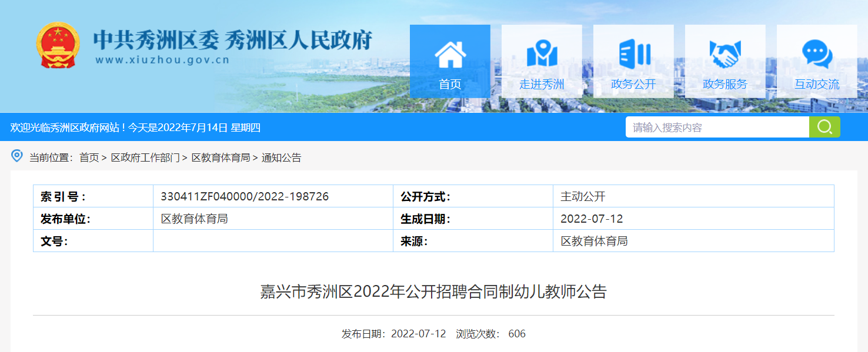
Task: Click the 通知公告 breadcrumb link
Action: click(281, 157)
